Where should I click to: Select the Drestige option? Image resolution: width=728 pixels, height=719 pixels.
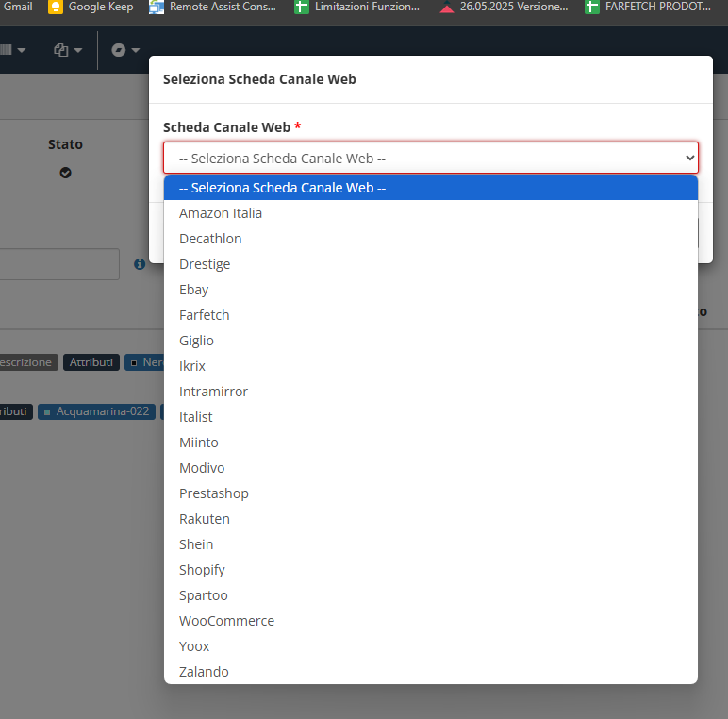430,264
